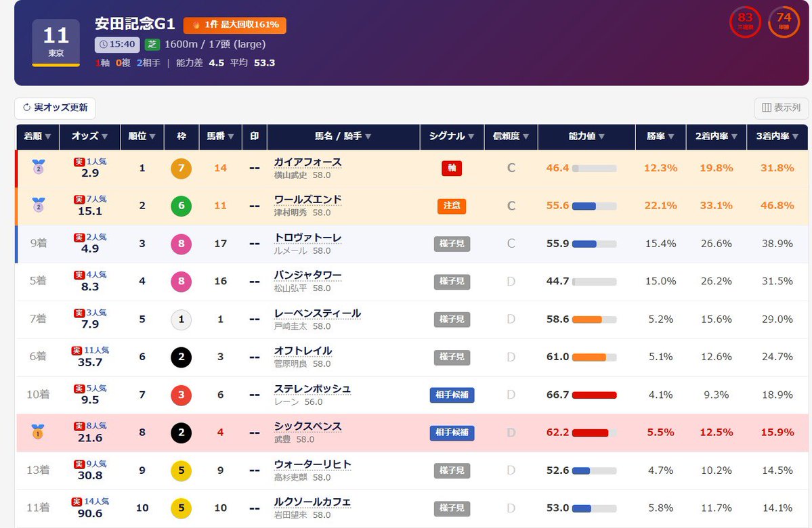Screen dimensions: 812x528
Task: Click the 1件 最大回収161% flame badge
Action: point(234,25)
